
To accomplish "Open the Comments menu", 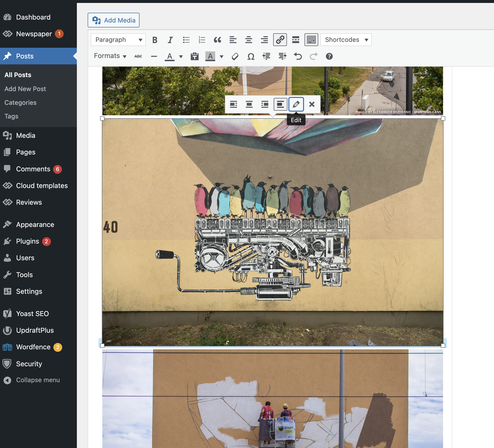I will [x=38, y=169].
